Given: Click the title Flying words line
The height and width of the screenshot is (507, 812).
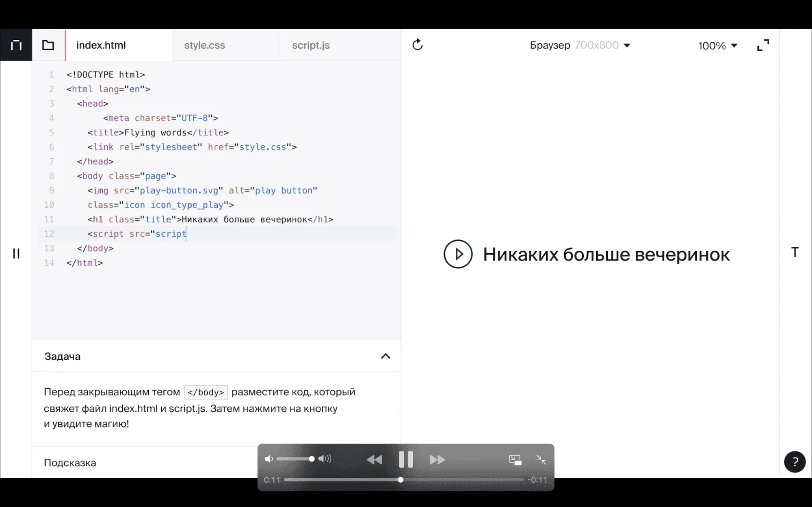Looking at the screenshot, I should [158, 133].
